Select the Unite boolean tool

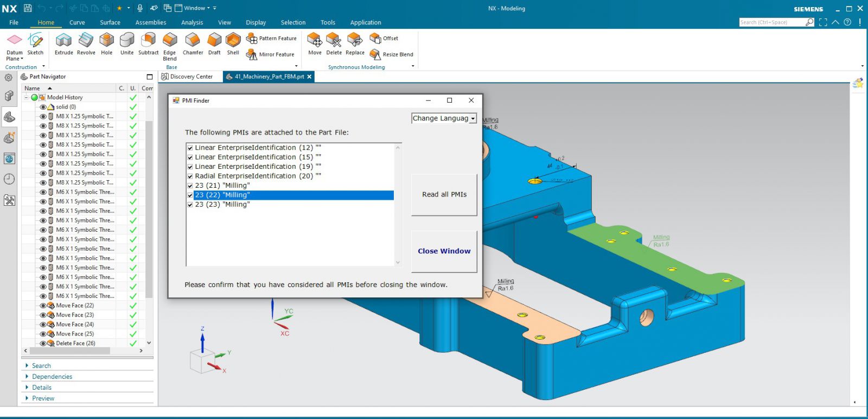pyautogui.click(x=127, y=43)
